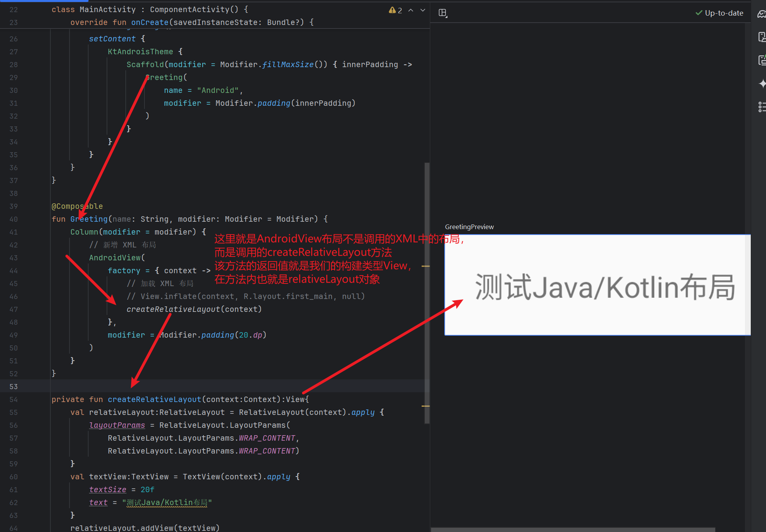
Task: Click padding(innerPadding) call on line 31
Action: [x=306, y=103]
